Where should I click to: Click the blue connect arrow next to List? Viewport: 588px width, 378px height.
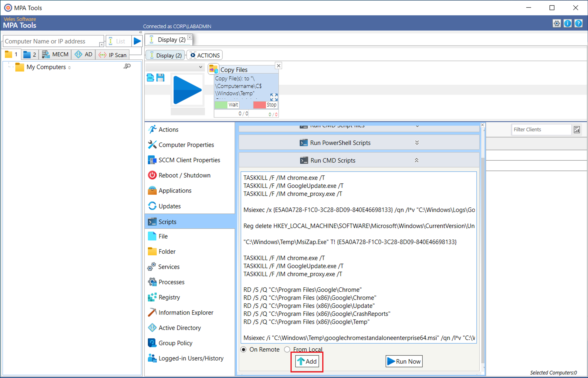coord(137,41)
